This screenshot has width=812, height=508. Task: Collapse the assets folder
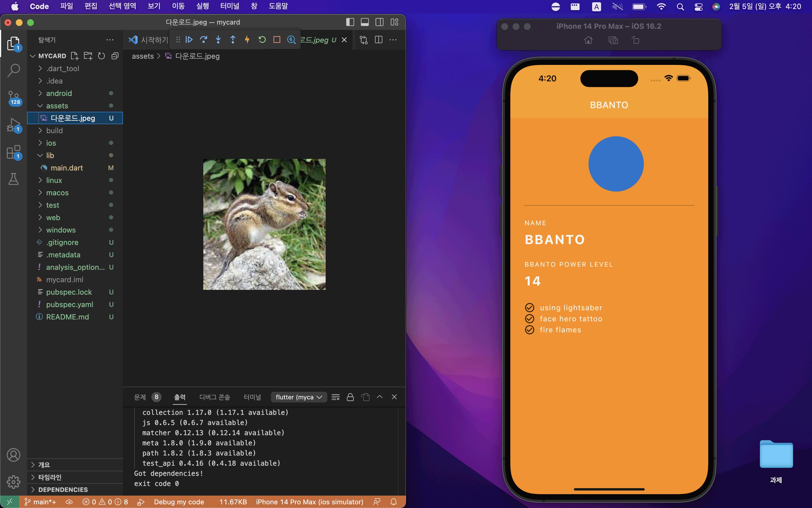pyautogui.click(x=75, y=106)
